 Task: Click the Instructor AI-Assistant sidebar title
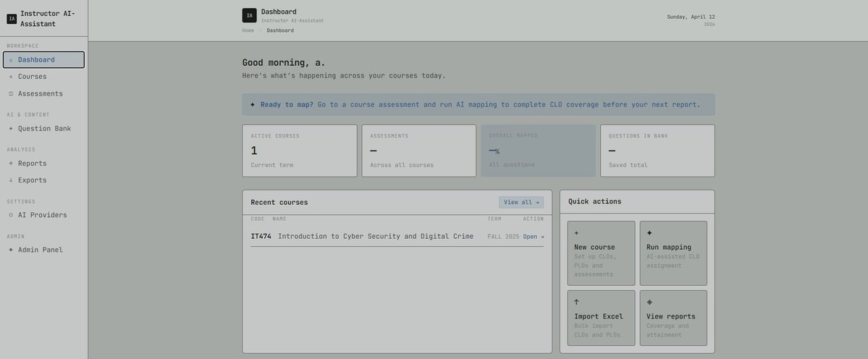(x=48, y=19)
